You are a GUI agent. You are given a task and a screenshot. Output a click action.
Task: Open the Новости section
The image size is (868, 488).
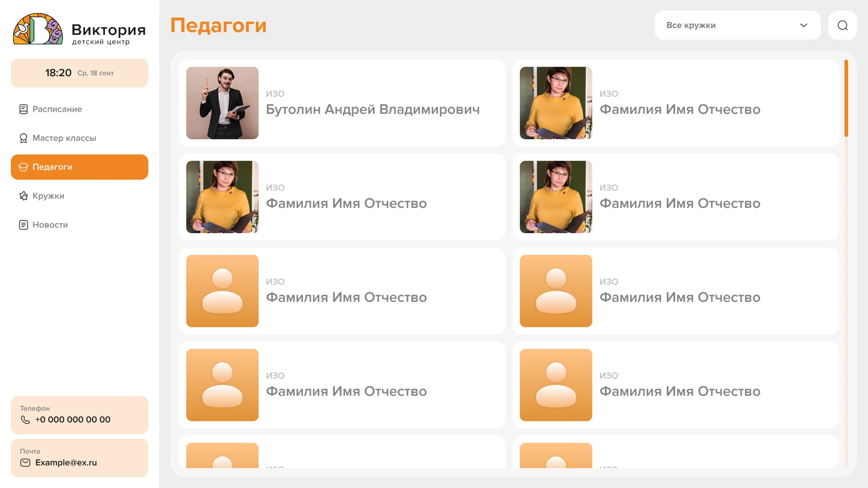pos(79,225)
